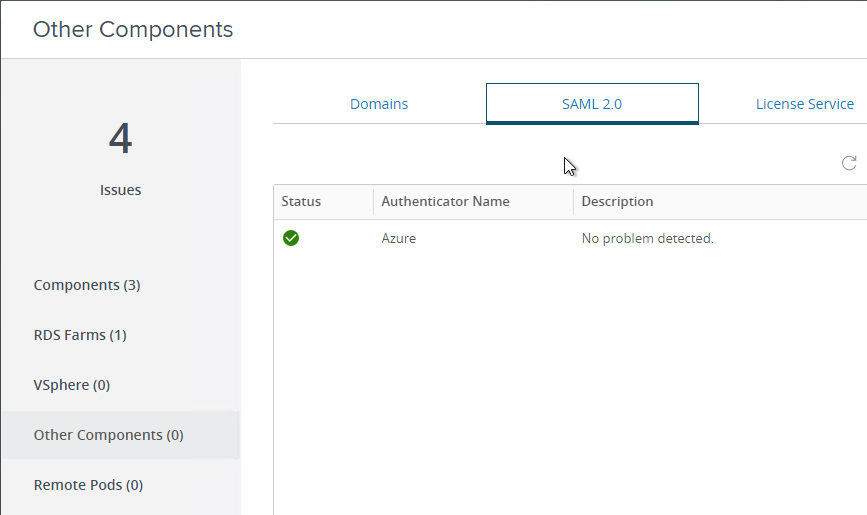The width and height of the screenshot is (867, 515).
Task: Open the Domains tab
Action: pos(379,104)
